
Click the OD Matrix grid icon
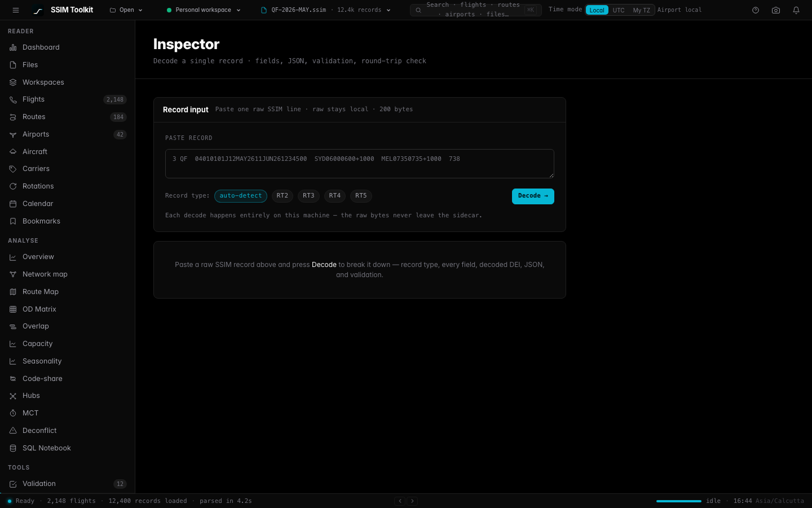point(13,309)
